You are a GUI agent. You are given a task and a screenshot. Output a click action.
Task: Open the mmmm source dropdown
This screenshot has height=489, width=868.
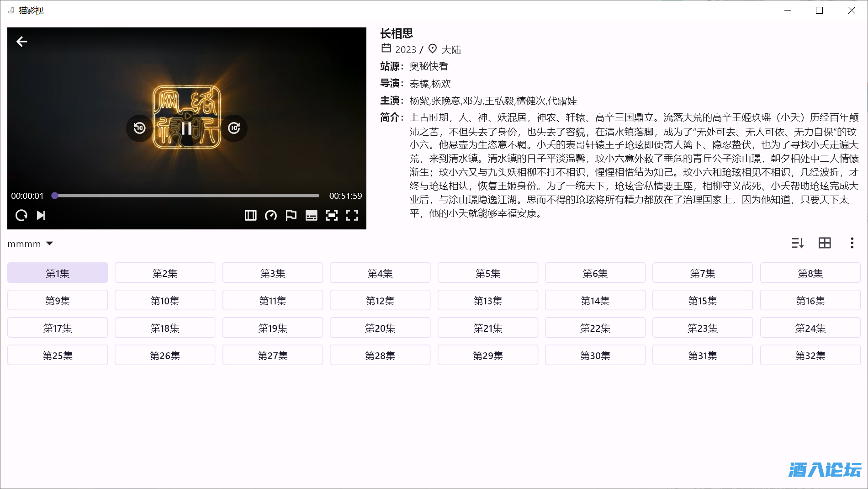[31, 244]
